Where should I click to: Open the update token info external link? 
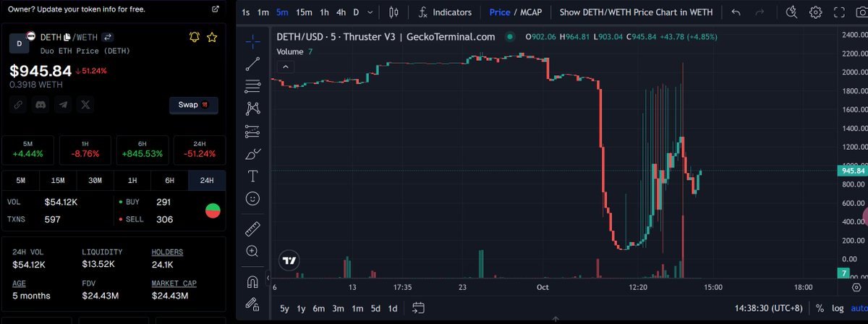click(x=215, y=9)
